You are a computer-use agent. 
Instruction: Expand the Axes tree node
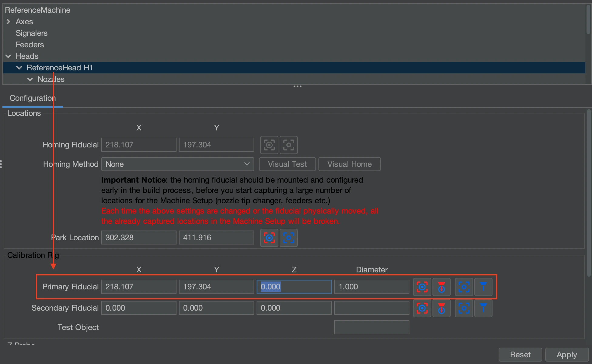[x=8, y=22]
